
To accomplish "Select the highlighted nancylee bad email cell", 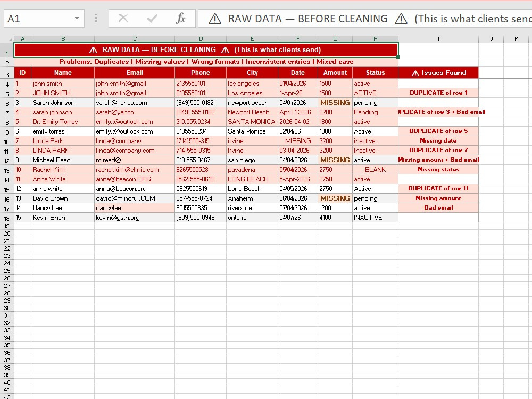I will (x=134, y=207).
